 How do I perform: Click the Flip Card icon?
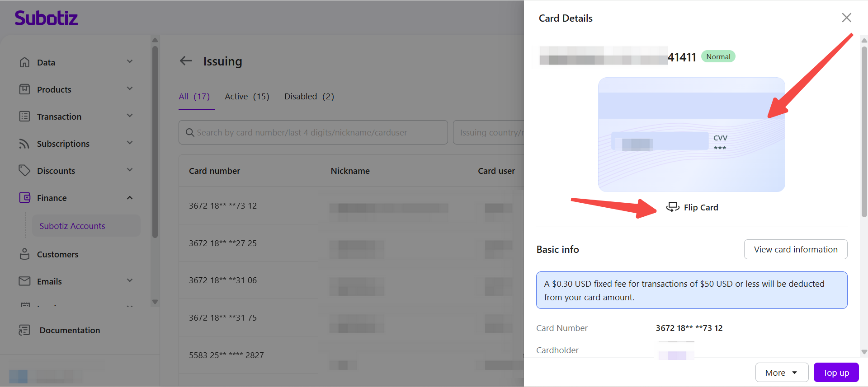point(673,207)
